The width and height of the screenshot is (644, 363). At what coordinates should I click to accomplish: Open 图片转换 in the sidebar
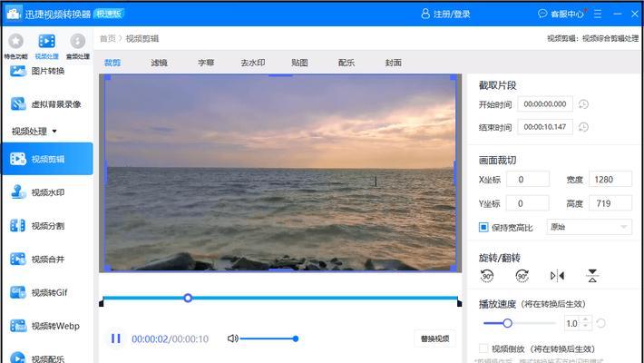point(38,71)
